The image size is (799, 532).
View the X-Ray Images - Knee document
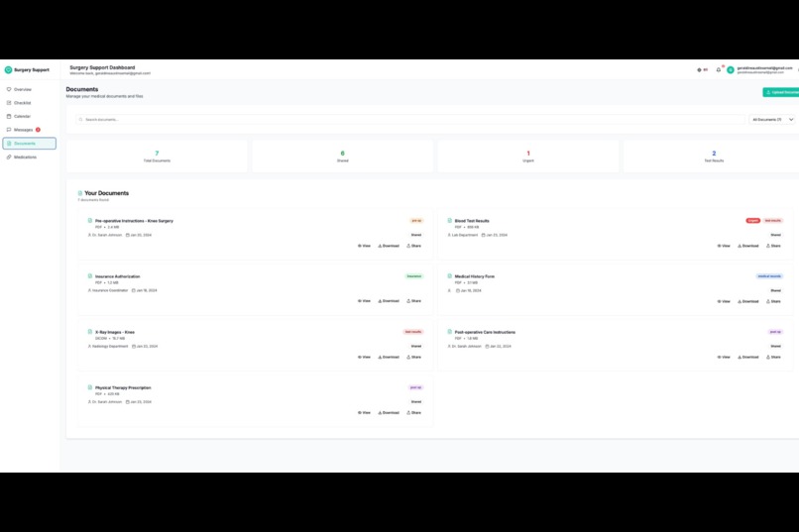coord(365,358)
